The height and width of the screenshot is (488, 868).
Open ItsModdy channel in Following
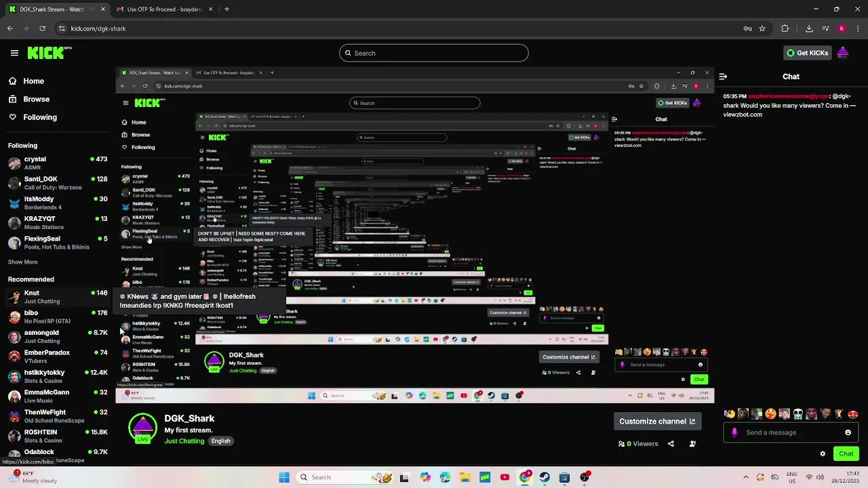58,203
